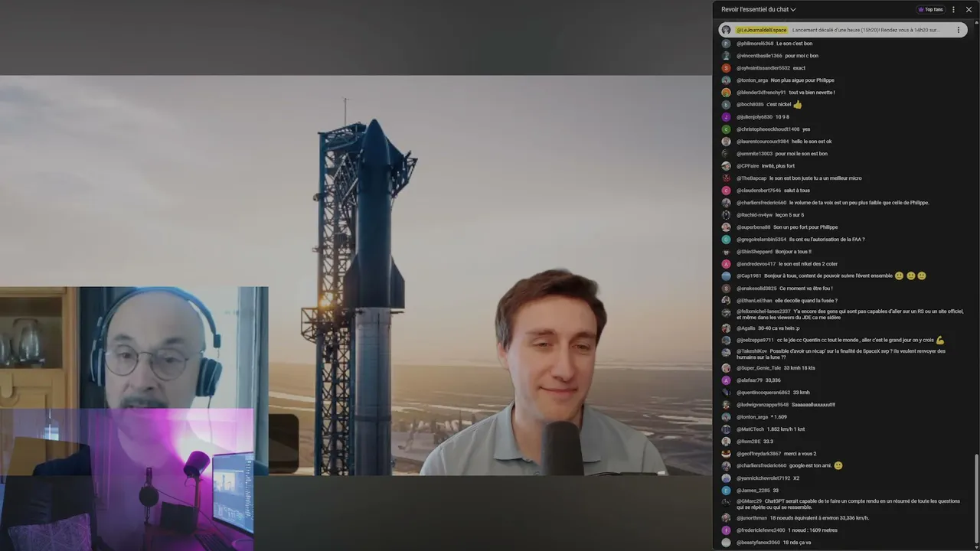980x551 pixels.
Task: Click the message "elle decolle quand la fusée ?"
Action: tap(806, 301)
